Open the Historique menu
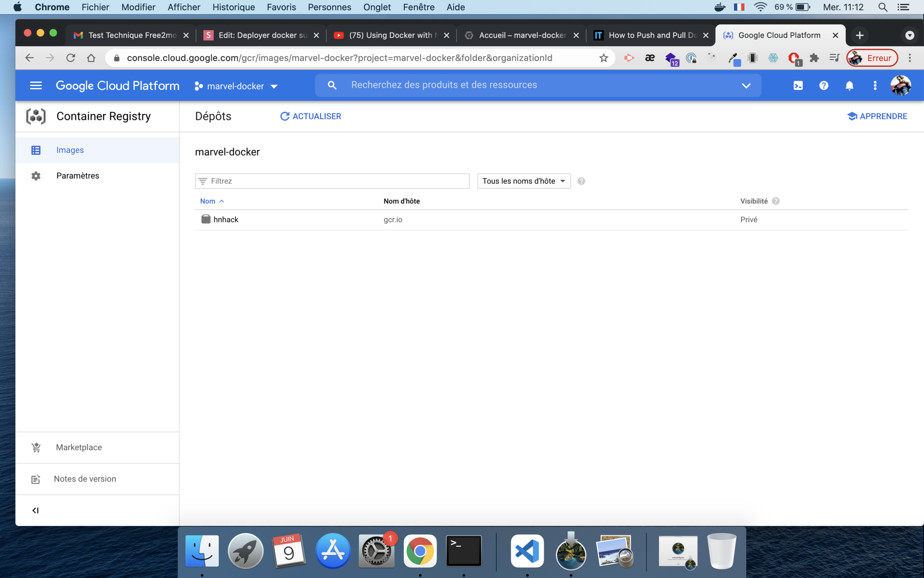Viewport: 924px width, 578px height. (234, 7)
